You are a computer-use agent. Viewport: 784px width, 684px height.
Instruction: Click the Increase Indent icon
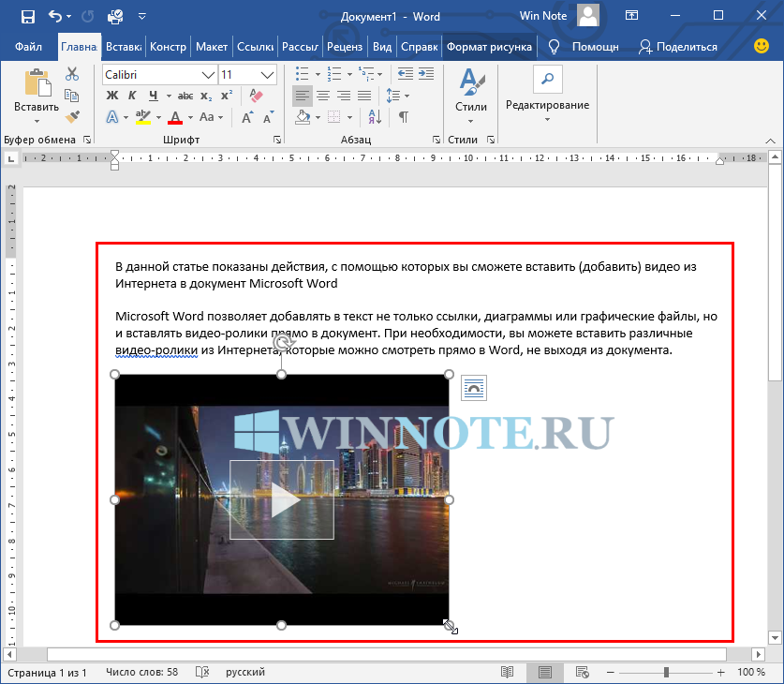point(427,73)
